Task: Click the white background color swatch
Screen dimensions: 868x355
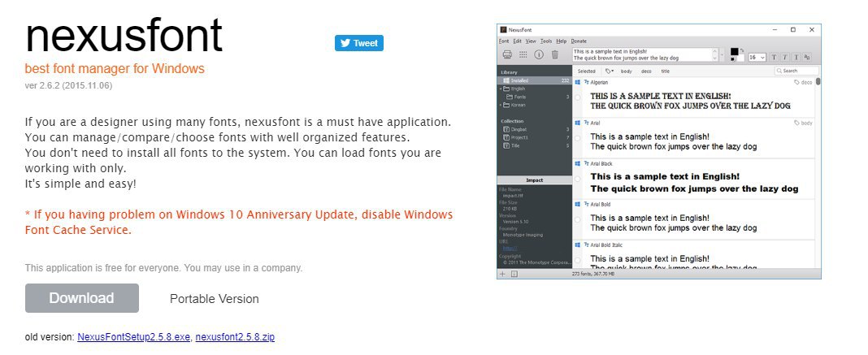Action: [x=740, y=58]
